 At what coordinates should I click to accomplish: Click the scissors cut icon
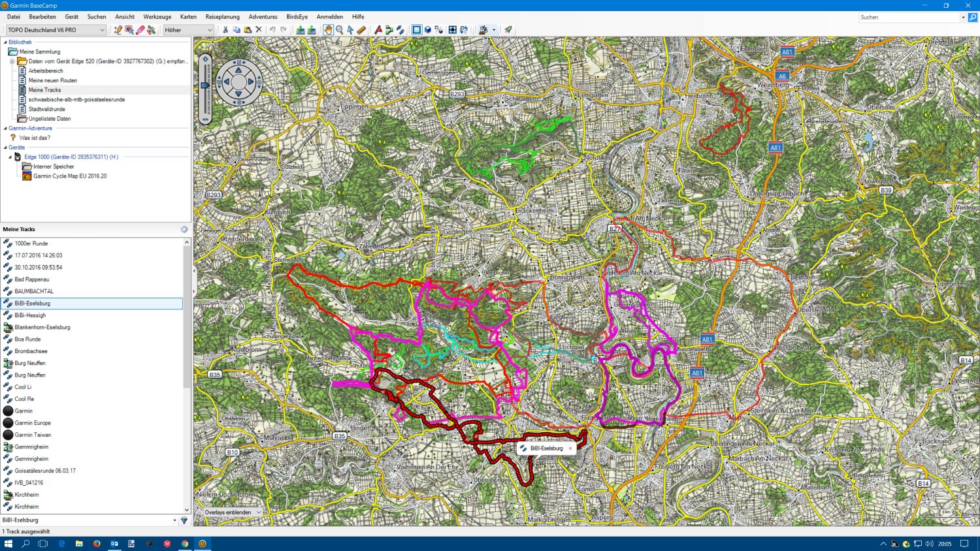[225, 30]
